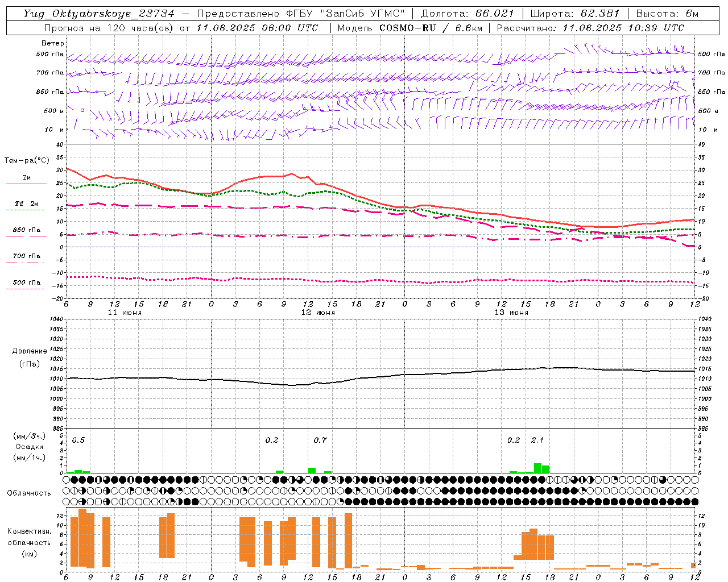Click the 850 гПа temperature legend label
Image resolution: width=728 pixels, height=582 pixels.
click(27, 230)
